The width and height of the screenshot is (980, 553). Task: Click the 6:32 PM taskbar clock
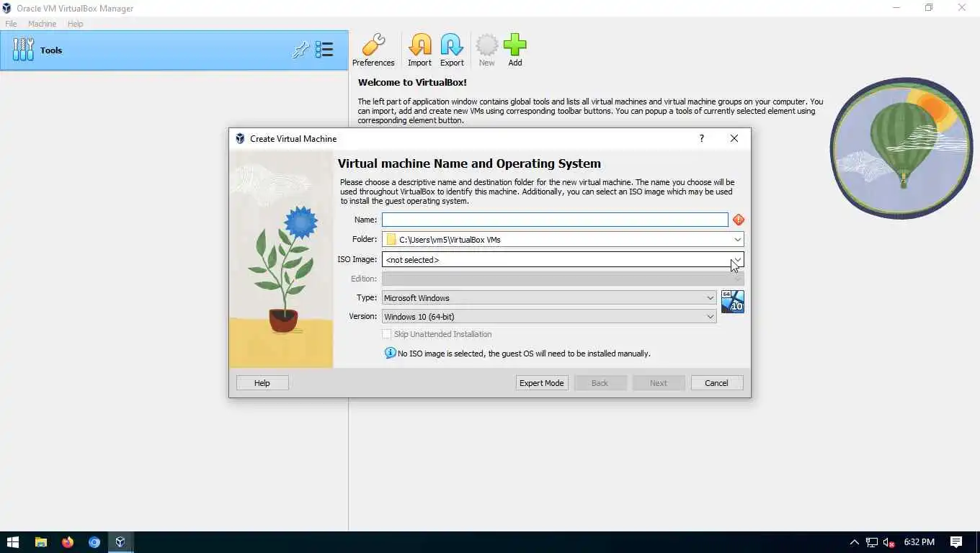pos(919,542)
